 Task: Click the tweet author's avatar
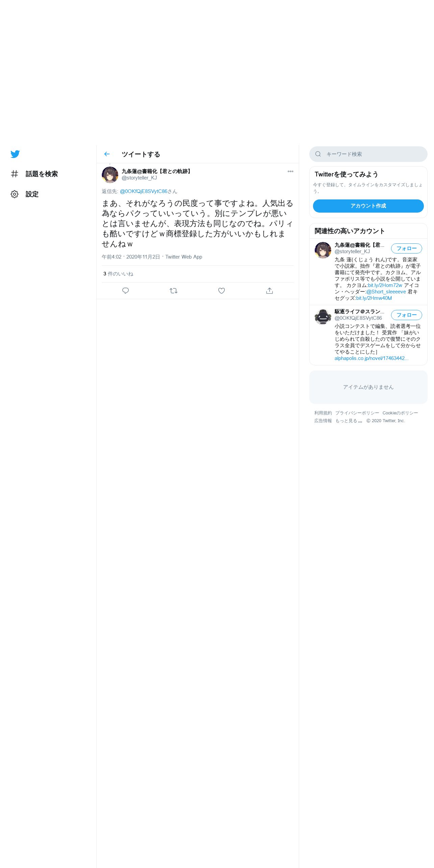pyautogui.click(x=110, y=175)
